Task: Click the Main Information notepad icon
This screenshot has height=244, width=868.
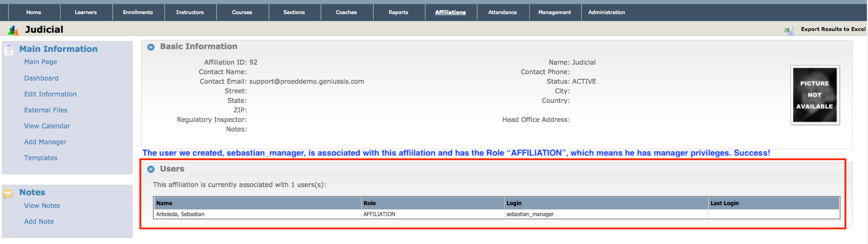Action: pyautogui.click(x=9, y=50)
